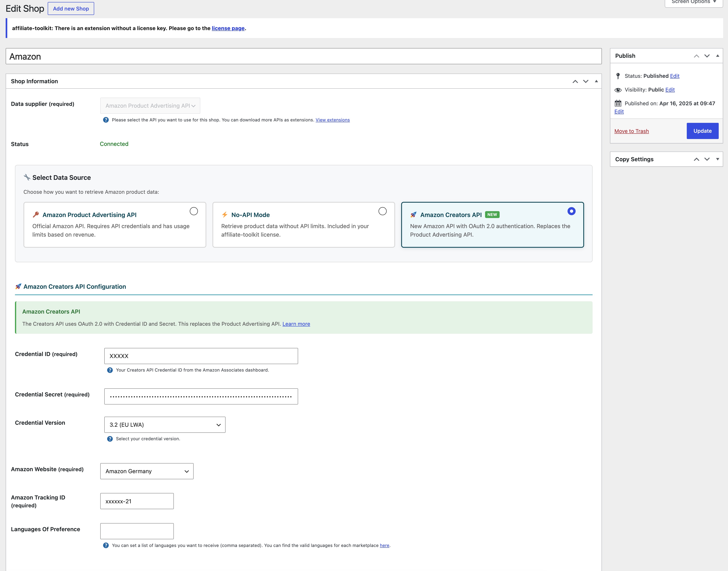Open the View extensions link

pos(332,120)
